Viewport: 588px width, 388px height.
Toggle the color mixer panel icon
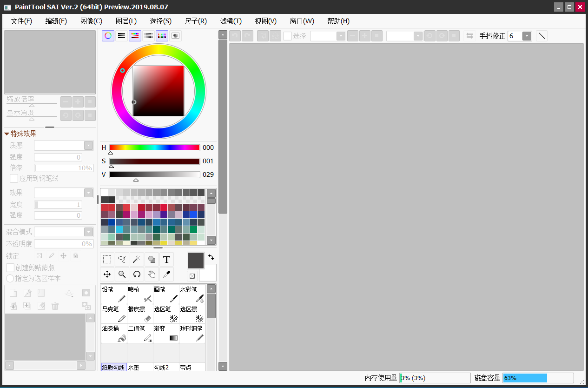(148, 36)
